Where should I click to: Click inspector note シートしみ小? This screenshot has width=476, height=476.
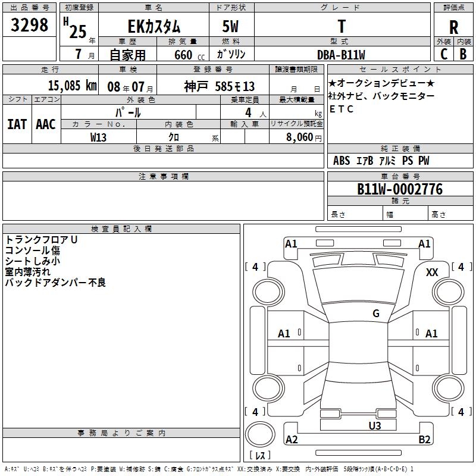click(33, 261)
